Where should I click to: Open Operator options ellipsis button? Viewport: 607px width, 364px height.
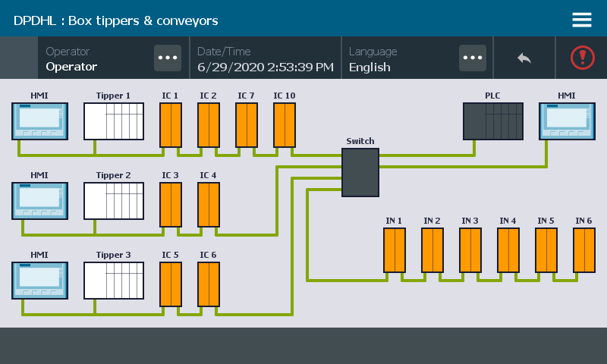click(167, 58)
